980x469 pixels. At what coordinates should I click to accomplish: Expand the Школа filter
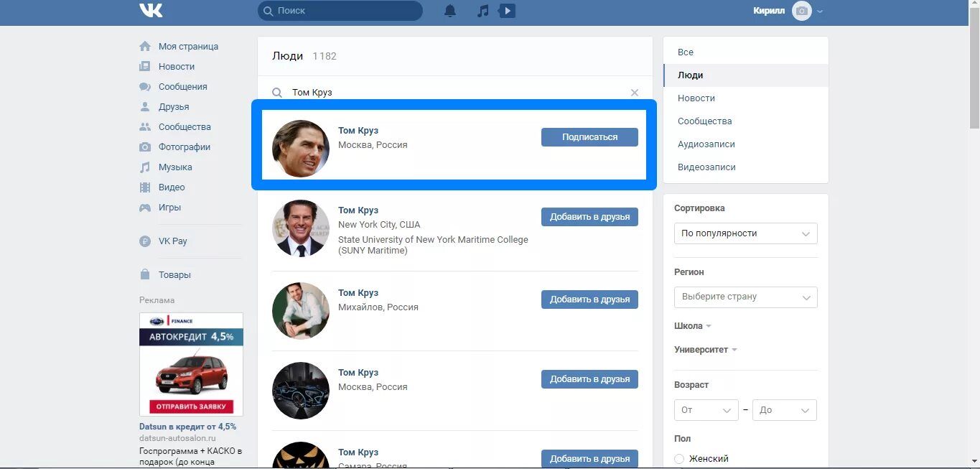point(693,326)
